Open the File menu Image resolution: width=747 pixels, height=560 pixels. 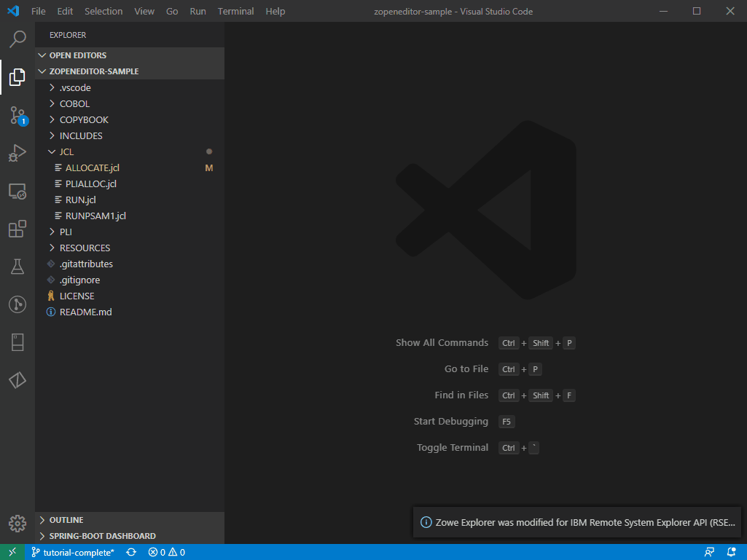tap(38, 11)
